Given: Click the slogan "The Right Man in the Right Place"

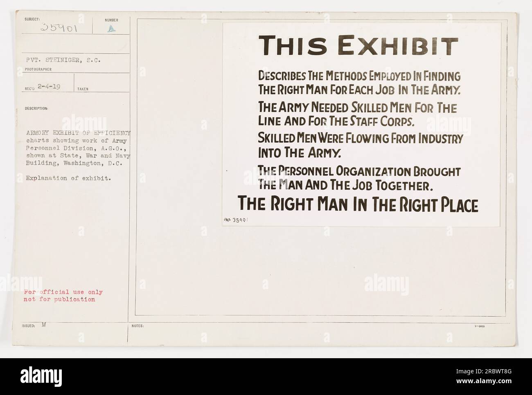Looking at the screenshot, I should point(358,204).
